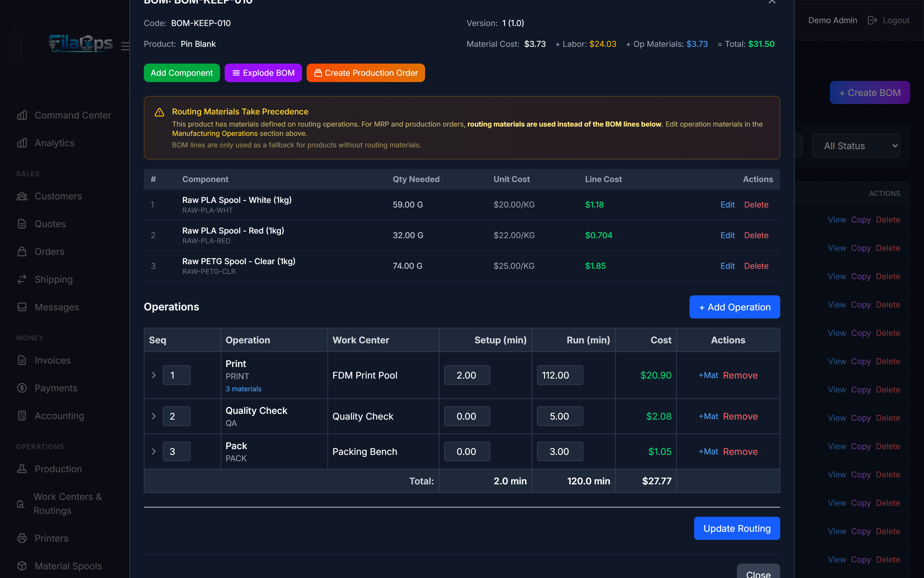924x578 pixels.
Task: Expand the Pack operation row
Action: pyautogui.click(x=154, y=451)
